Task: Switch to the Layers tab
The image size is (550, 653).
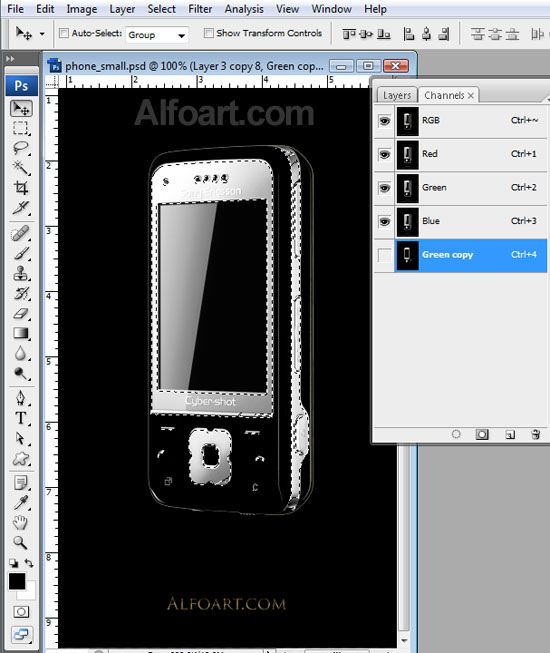Action: 397,95
